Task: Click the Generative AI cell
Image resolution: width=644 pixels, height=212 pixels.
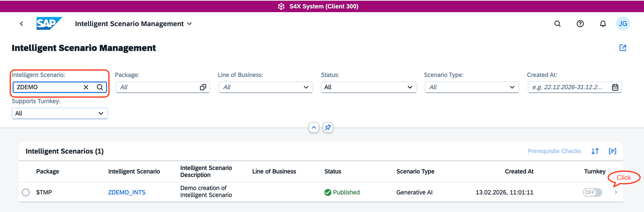Action: tap(414, 192)
